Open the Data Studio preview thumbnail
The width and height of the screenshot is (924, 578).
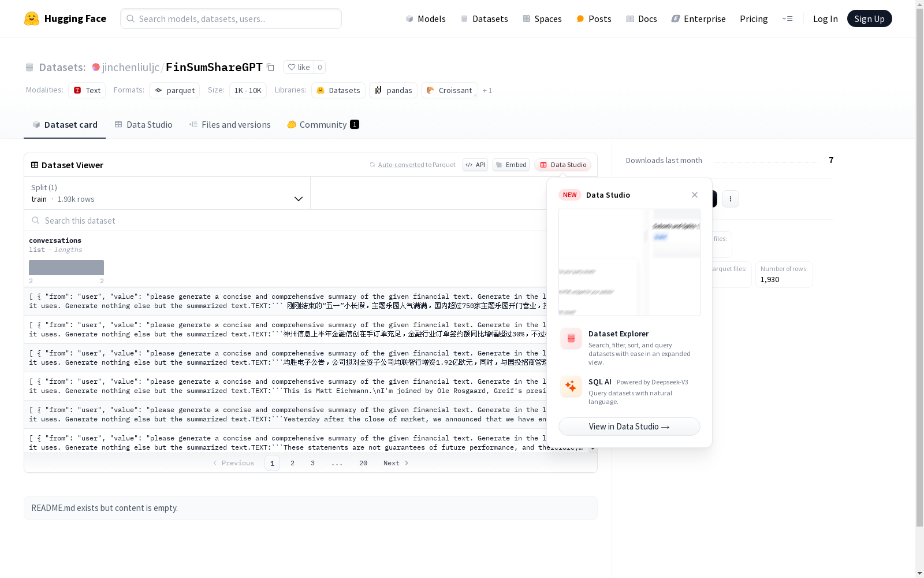(629, 262)
